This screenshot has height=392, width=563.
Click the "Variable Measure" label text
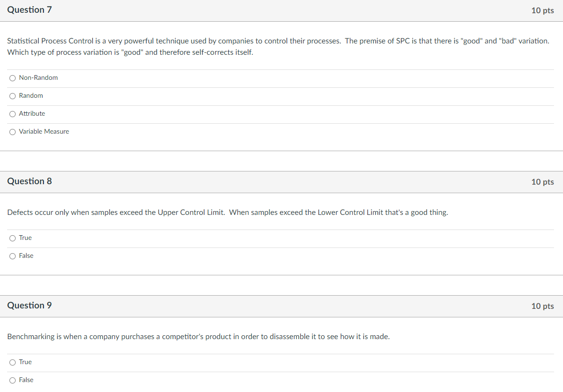[x=44, y=131]
